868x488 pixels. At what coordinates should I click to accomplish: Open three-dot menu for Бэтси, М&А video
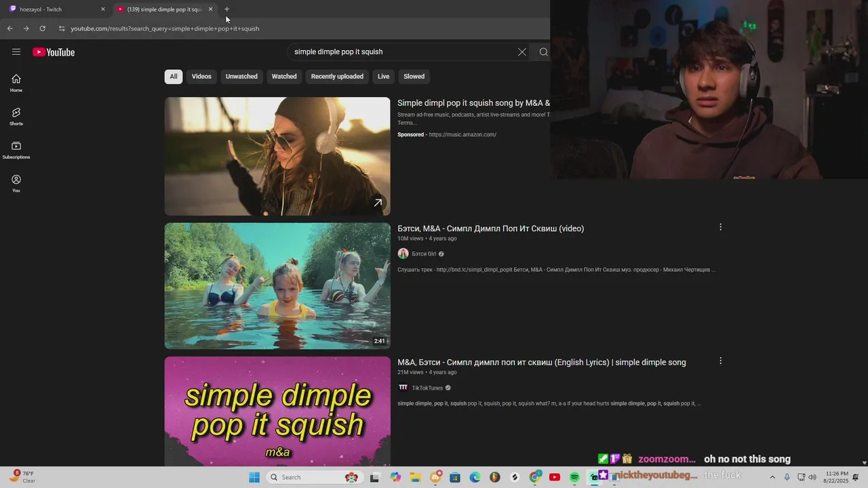720,227
